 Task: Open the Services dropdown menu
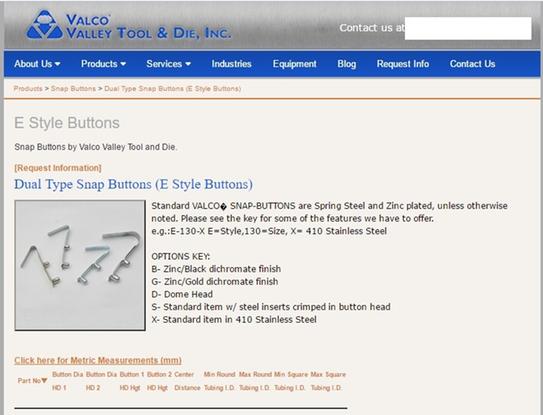point(168,64)
